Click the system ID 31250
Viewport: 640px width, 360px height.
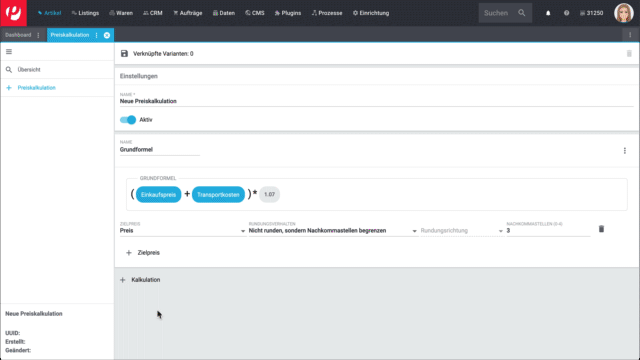coord(591,13)
